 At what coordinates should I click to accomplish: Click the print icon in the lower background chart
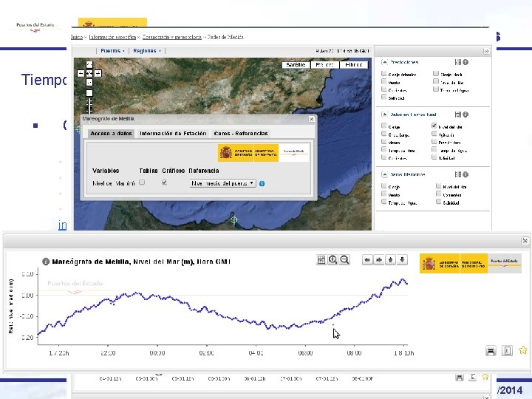pyautogui.click(x=460, y=378)
